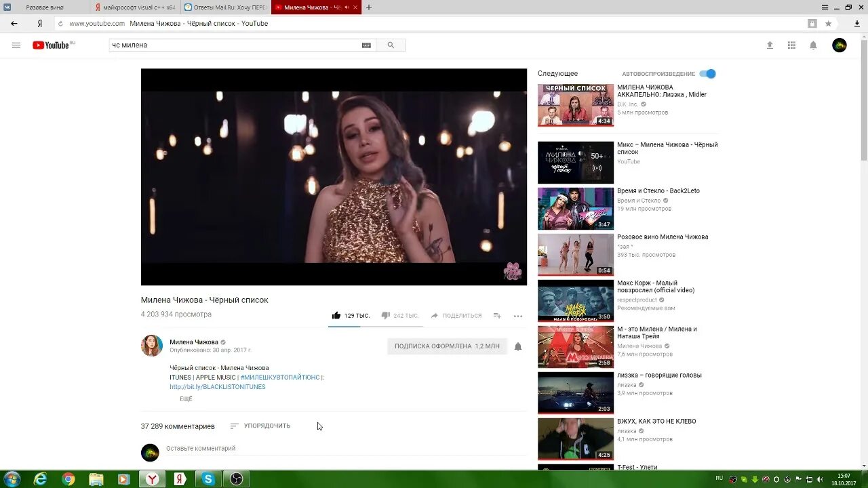Click ПОДПИСКА ОФОРМЛЕНА subscribe button

(x=447, y=346)
